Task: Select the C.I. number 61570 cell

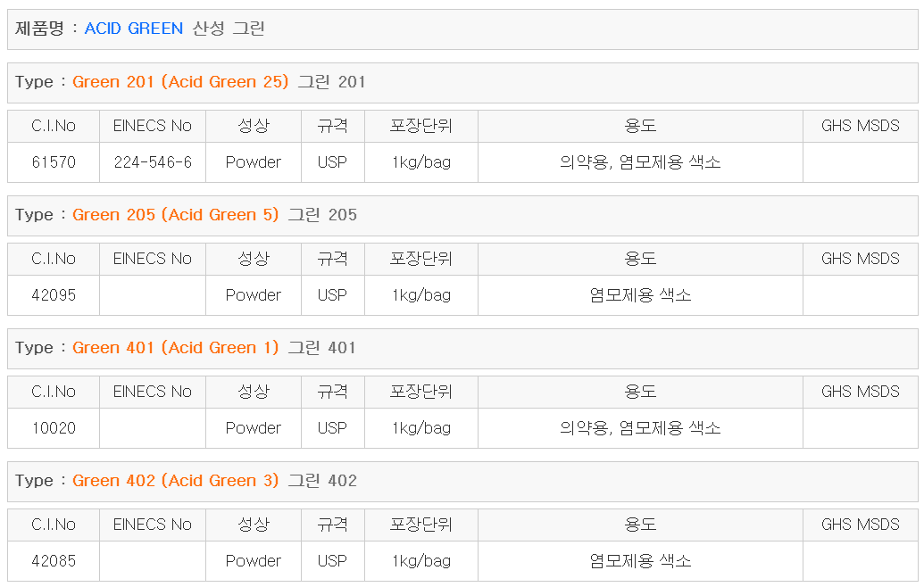Action: (x=54, y=162)
